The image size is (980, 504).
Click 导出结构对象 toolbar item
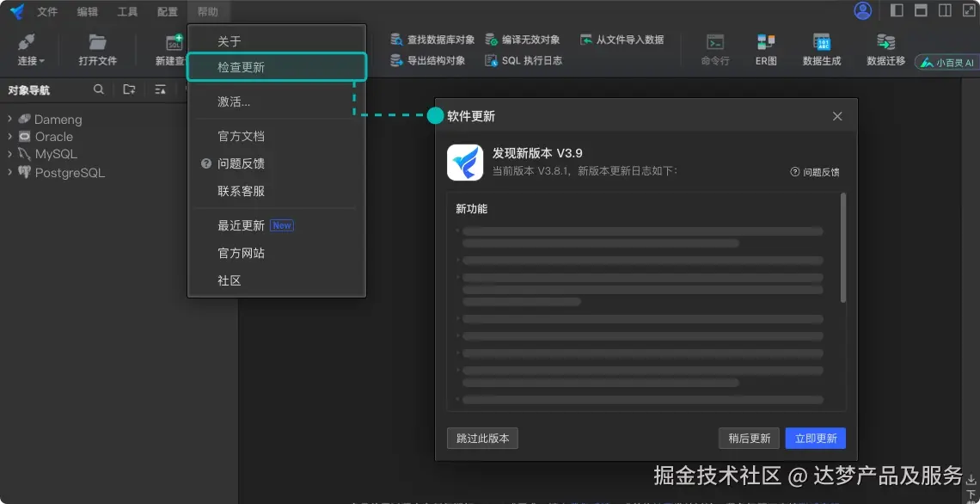pos(427,61)
